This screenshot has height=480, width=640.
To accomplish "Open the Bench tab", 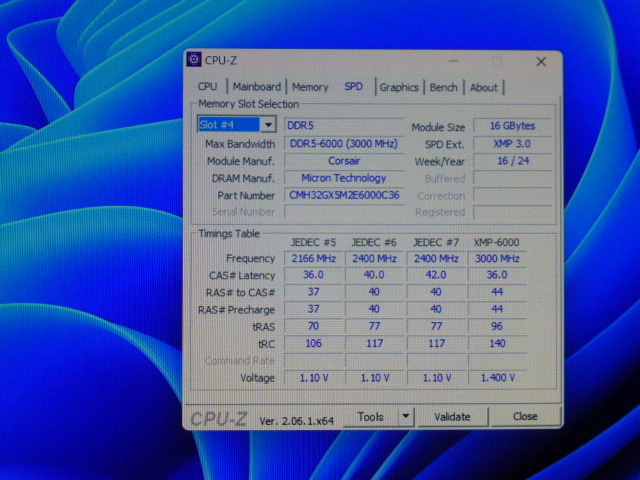I will 443,87.
